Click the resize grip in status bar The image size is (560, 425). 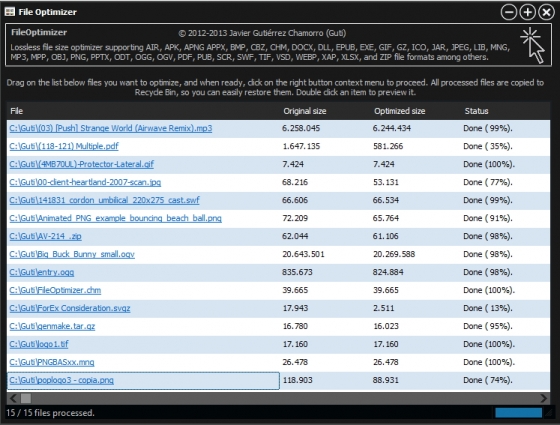[548, 413]
